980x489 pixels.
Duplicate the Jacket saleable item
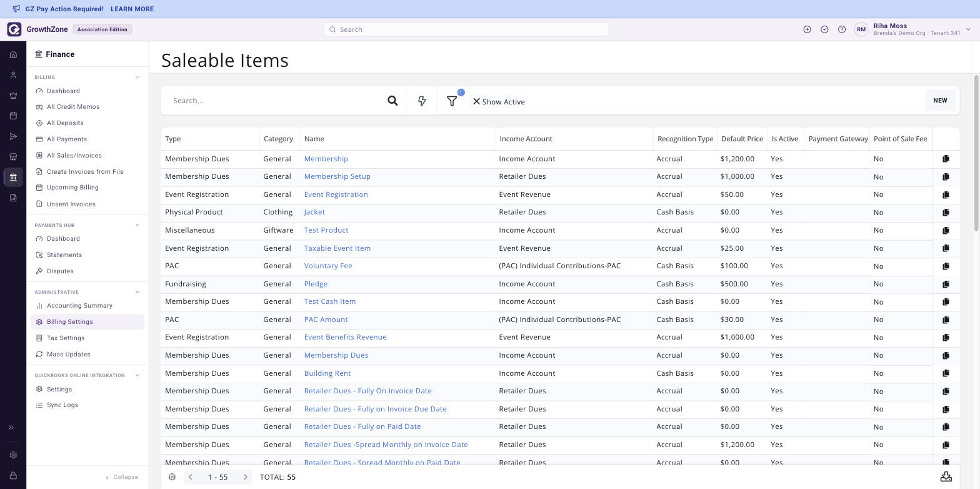pyautogui.click(x=946, y=213)
